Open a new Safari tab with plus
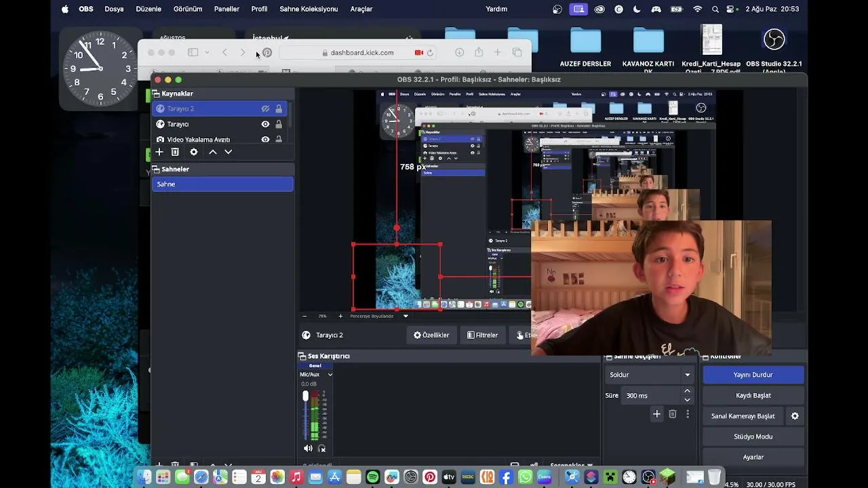Screen dimensions: 868x488 [x=497, y=52]
